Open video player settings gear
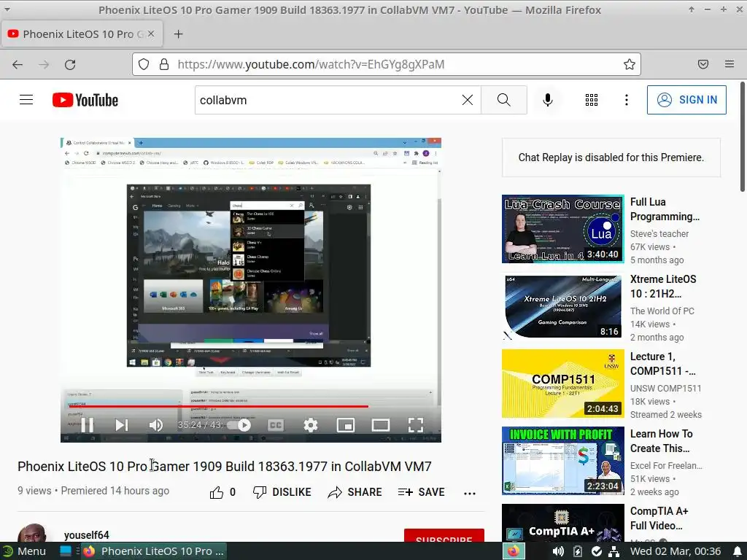The height and width of the screenshot is (560, 747). coord(311,425)
